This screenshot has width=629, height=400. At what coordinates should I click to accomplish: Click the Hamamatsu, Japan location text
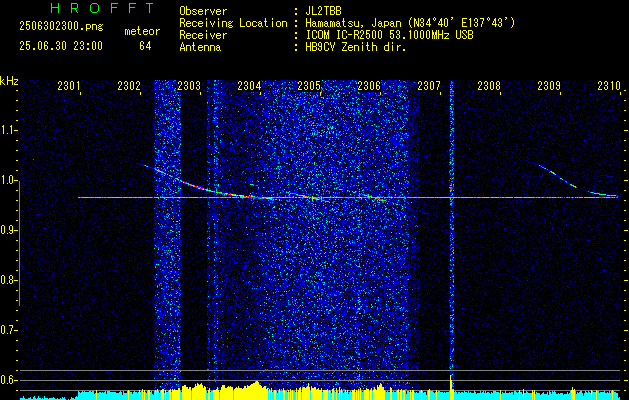point(410,23)
